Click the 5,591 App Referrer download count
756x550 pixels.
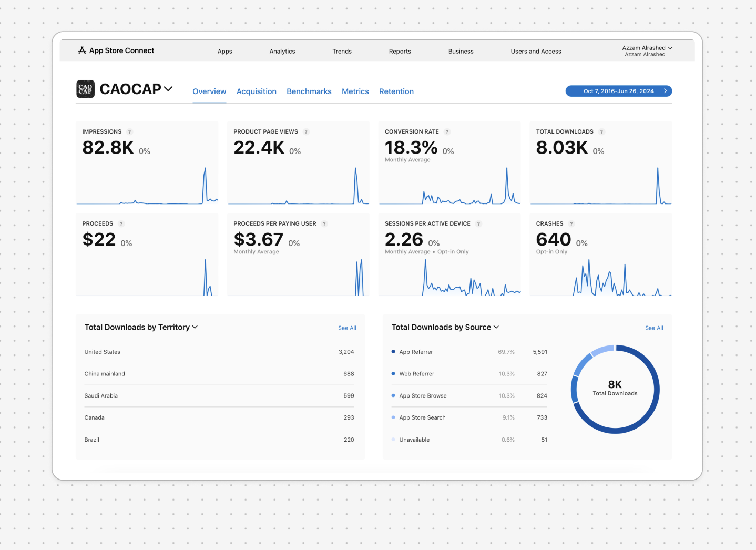[x=540, y=352]
